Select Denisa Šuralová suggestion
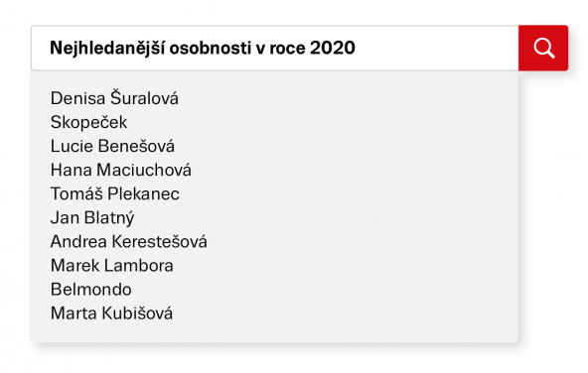 click(x=114, y=98)
